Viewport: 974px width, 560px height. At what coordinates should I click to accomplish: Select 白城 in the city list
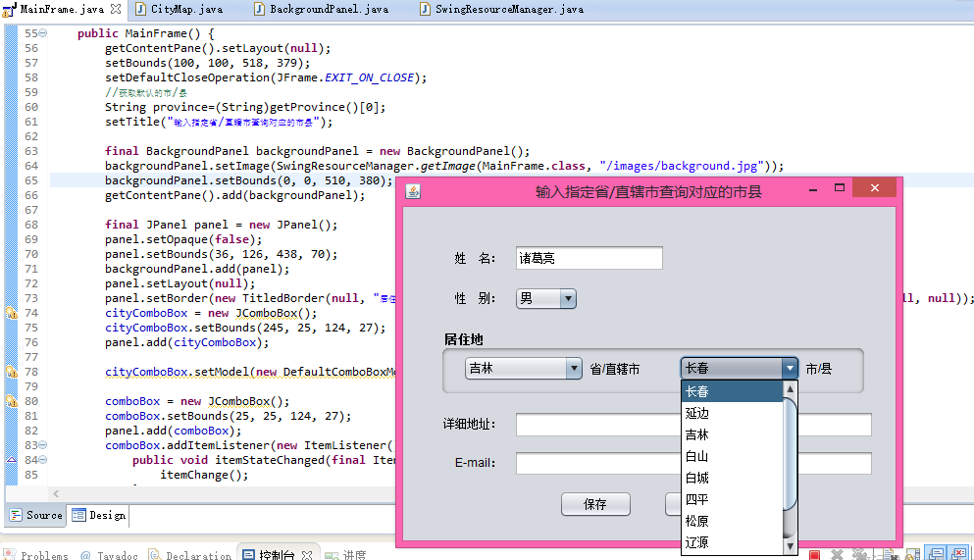click(x=733, y=478)
